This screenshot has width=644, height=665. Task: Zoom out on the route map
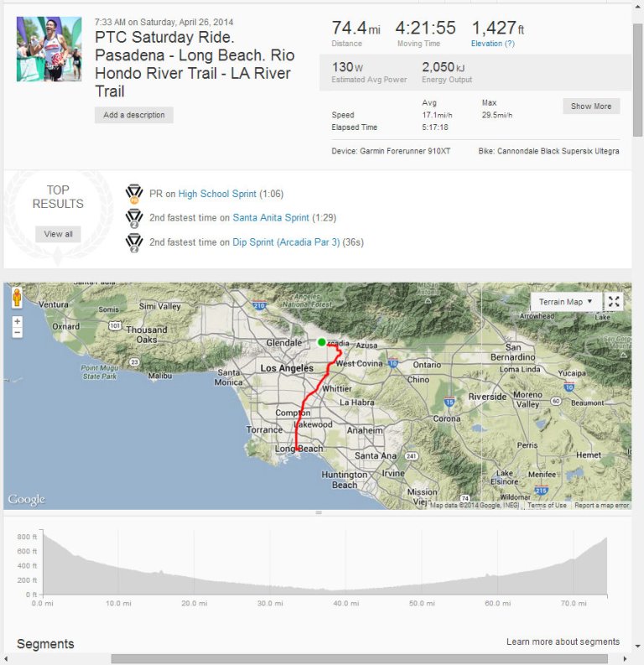(x=17, y=333)
